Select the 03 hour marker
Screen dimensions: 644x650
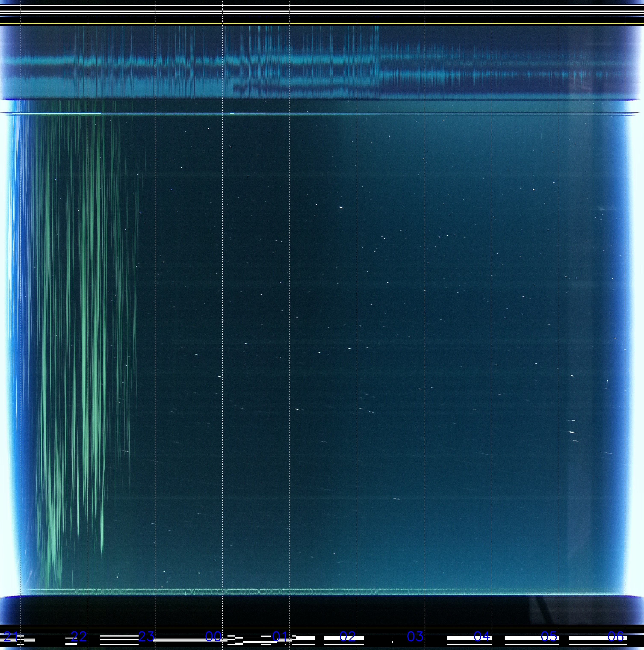[x=415, y=636]
